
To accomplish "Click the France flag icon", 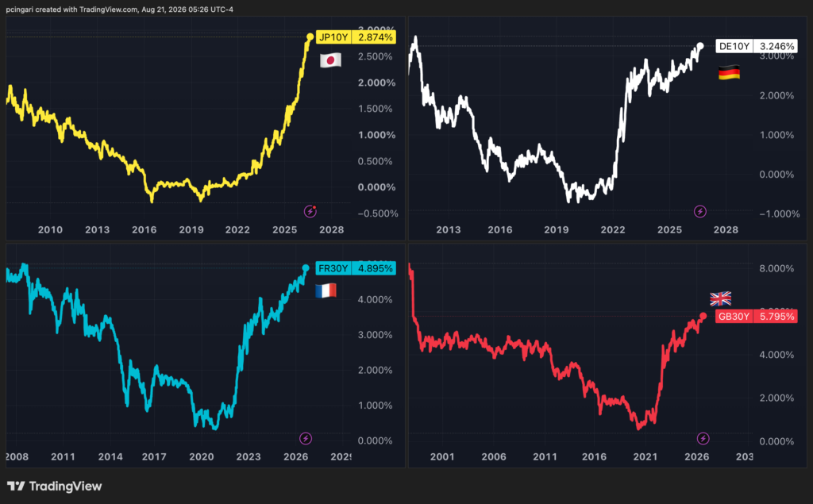I will click(326, 290).
